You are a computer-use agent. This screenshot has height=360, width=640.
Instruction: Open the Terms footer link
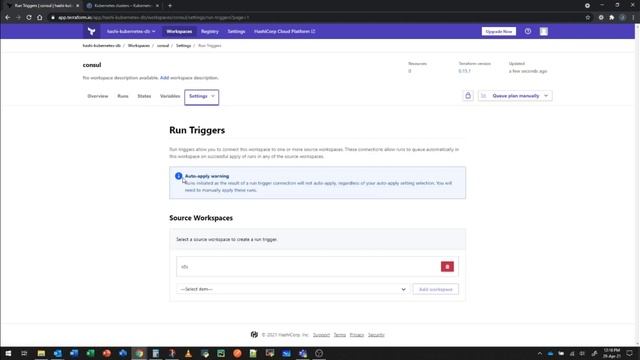coord(340,335)
